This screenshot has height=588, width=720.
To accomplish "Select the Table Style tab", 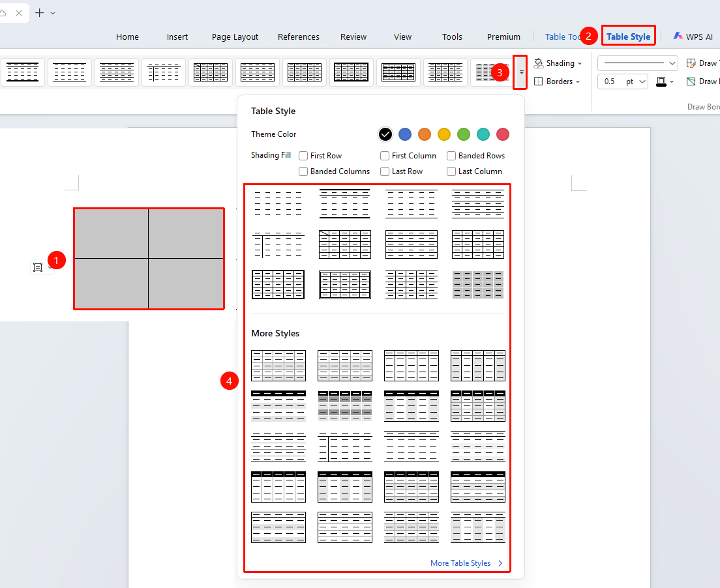I will pyautogui.click(x=629, y=37).
